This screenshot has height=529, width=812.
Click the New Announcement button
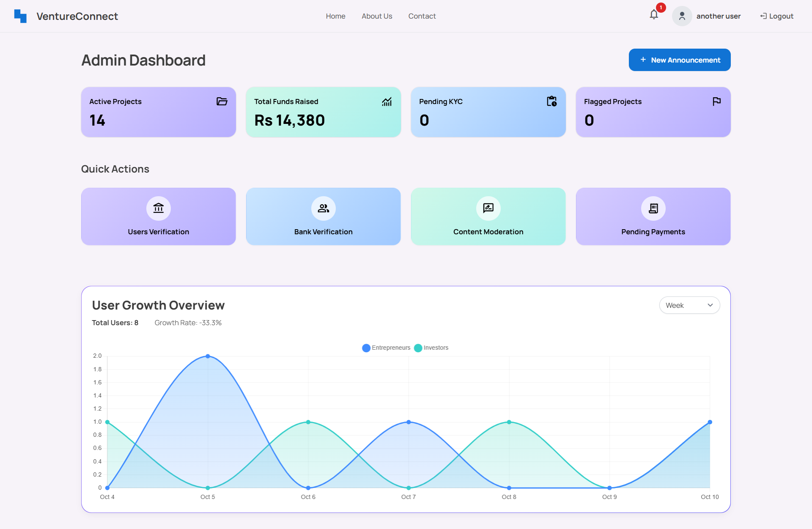click(x=680, y=60)
